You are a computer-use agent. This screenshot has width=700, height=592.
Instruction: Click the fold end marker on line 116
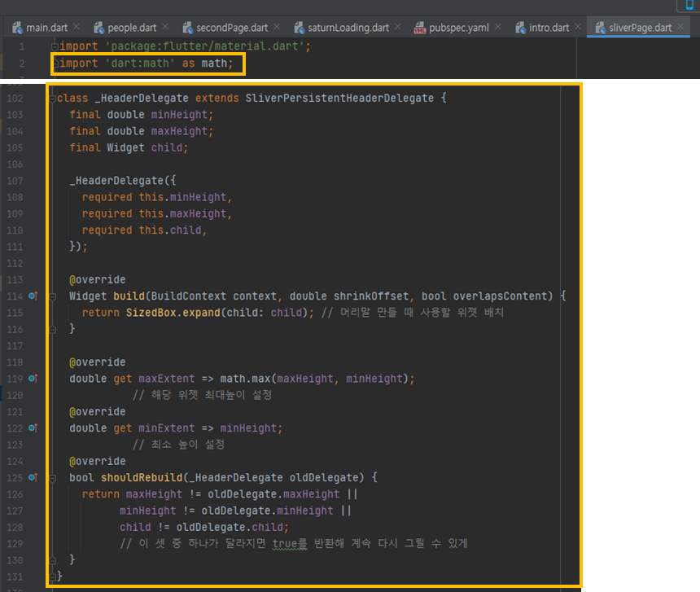pos(53,330)
